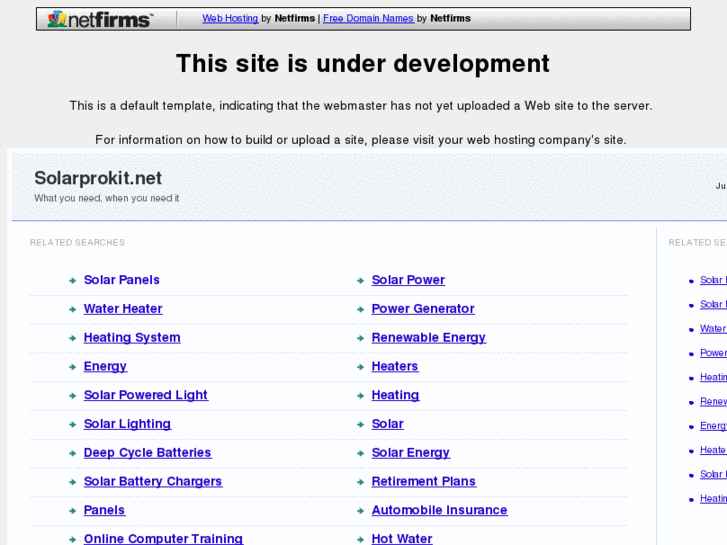727x545 pixels.
Task: Click the Netfirms logo
Action: (100, 19)
